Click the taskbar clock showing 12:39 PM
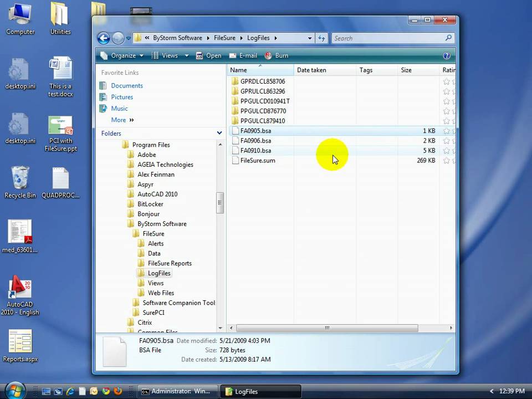The image size is (532, 399). pyautogui.click(x=511, y=391)
